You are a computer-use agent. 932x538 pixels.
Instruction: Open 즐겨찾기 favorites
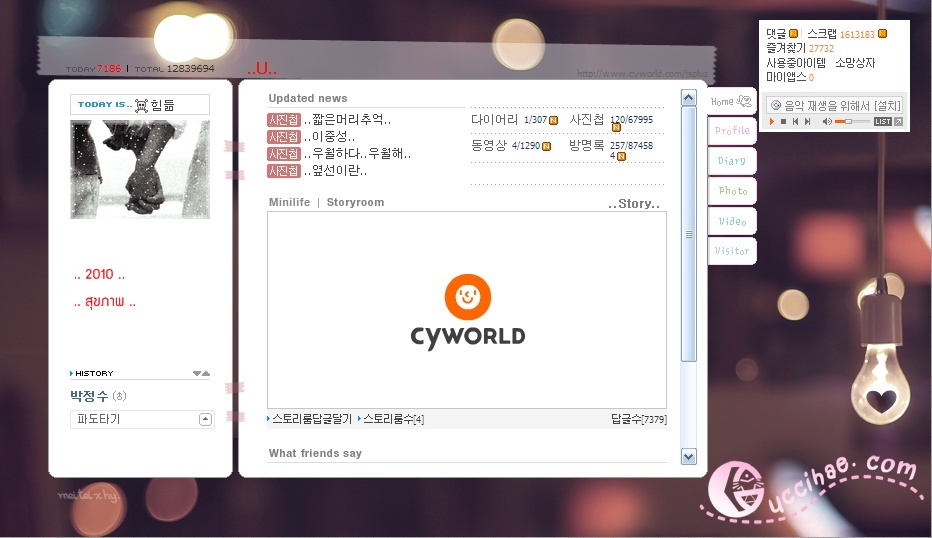[x=786, y=48]
